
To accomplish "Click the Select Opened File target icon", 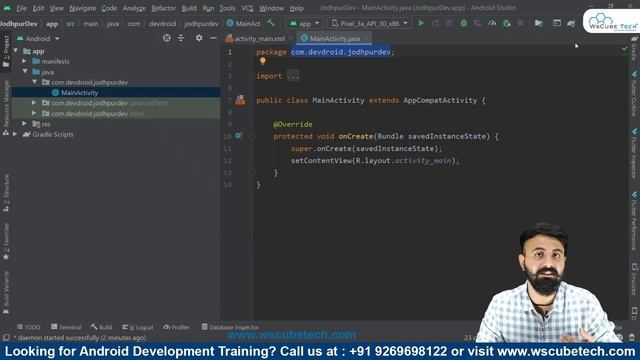I will click(167, 38).
